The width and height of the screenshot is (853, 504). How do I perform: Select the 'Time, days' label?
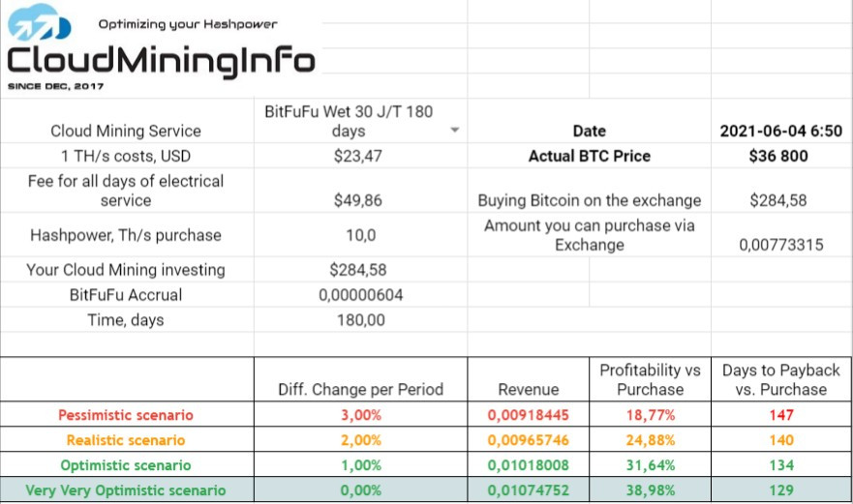[126, 319]
